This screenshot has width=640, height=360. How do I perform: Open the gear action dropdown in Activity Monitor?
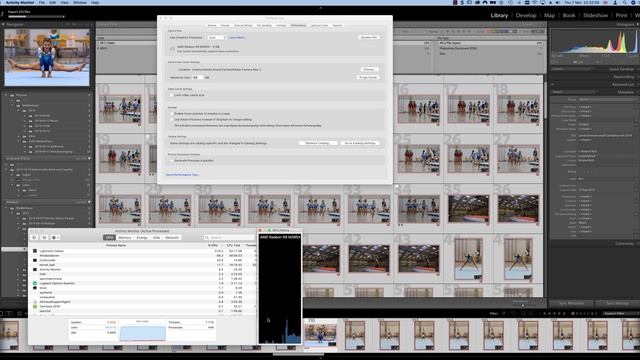[x=55, y=238]
